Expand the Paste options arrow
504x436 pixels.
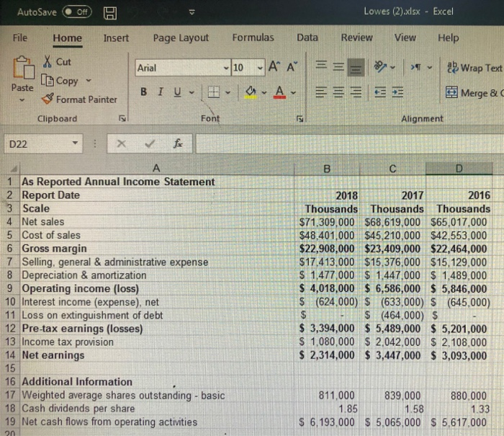(22, 100)
